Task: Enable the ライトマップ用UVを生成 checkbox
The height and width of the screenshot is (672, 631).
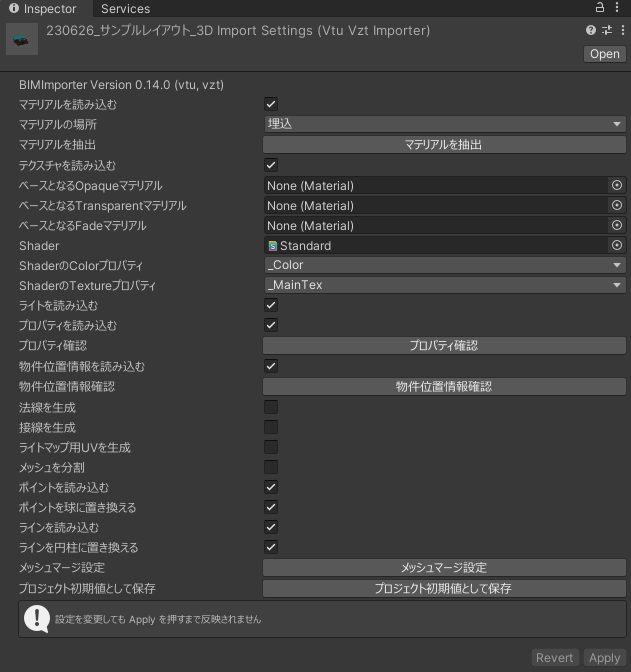Action: point(271,447)
